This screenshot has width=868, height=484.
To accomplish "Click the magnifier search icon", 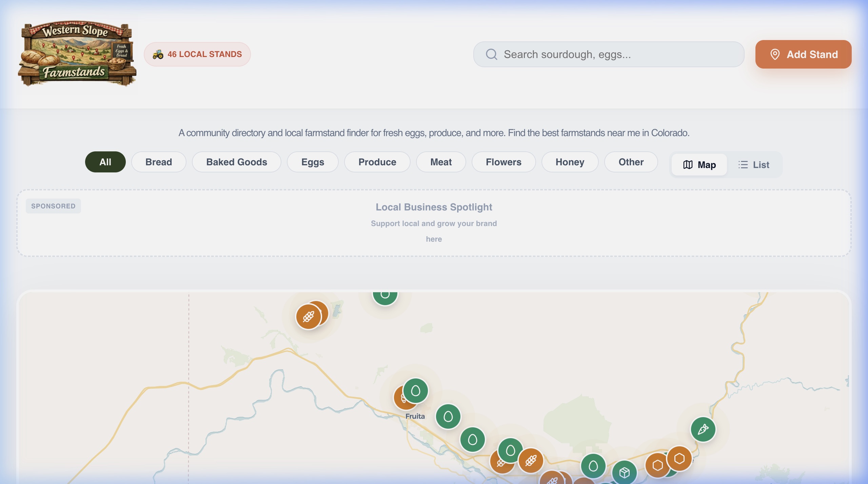I will 491,54.
